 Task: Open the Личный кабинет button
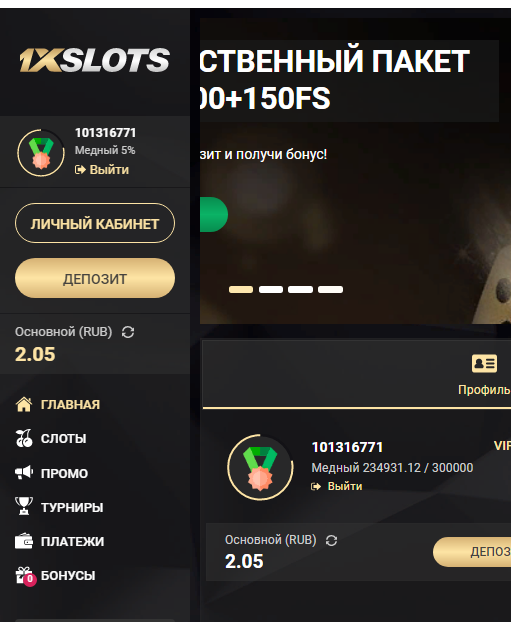coord(95,223)
